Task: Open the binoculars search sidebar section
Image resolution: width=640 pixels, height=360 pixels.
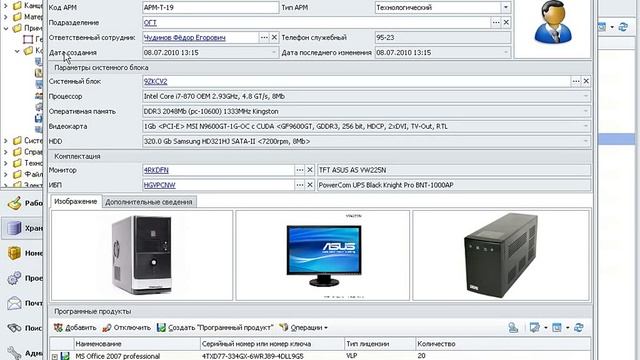Action: [x=22, y=328]
